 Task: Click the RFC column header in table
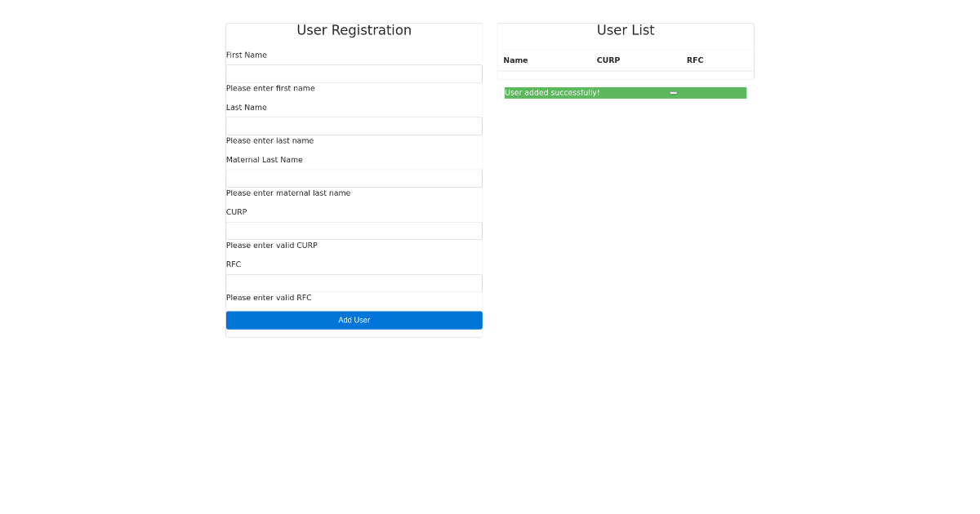click(x=695, y=60)
